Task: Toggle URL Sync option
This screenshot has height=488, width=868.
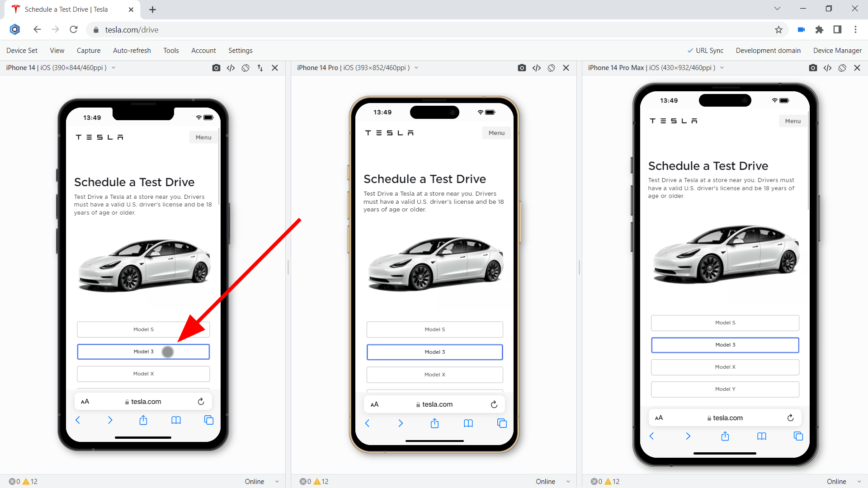Action: [705, 51]
